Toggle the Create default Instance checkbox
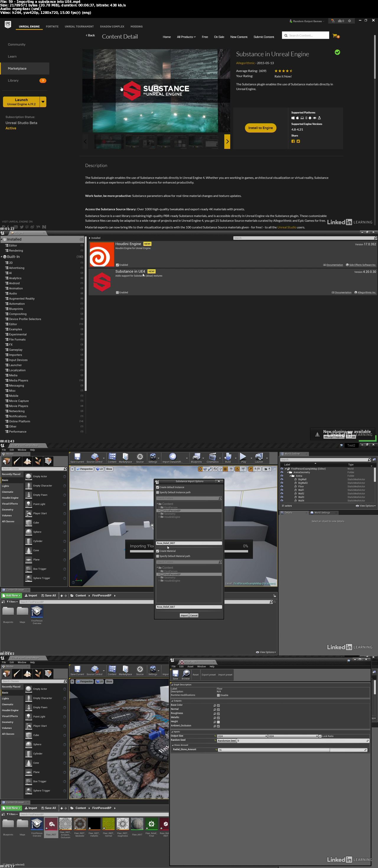The width and height of the screenshot is (378, 868). point(157,487)
